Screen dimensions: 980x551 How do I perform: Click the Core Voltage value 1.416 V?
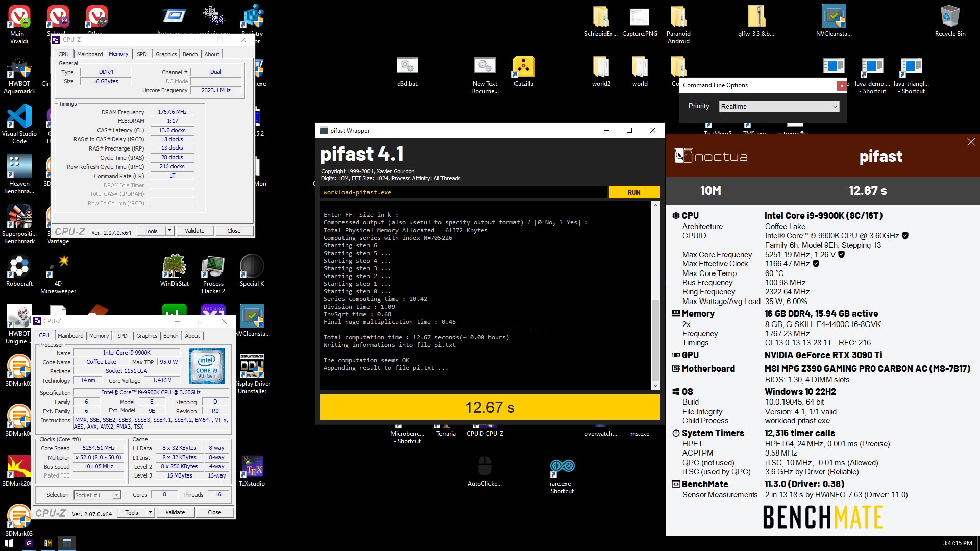click(162, 381)
